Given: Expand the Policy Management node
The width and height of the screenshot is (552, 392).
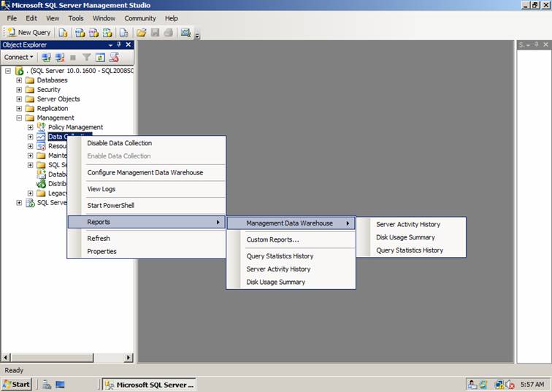Looking at the screenshot, I should (30, 128).
